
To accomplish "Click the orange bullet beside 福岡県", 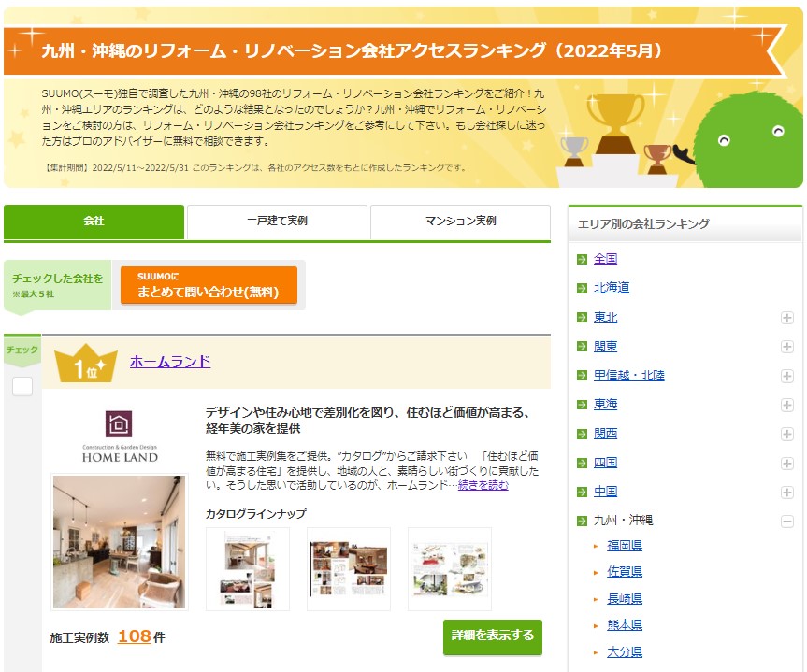I will pos(596,546).
